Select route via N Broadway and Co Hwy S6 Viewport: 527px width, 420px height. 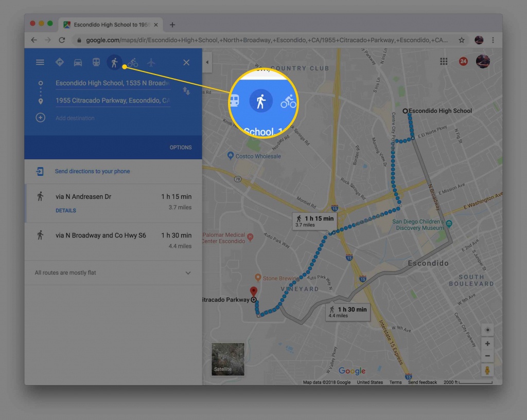point(101,235)
